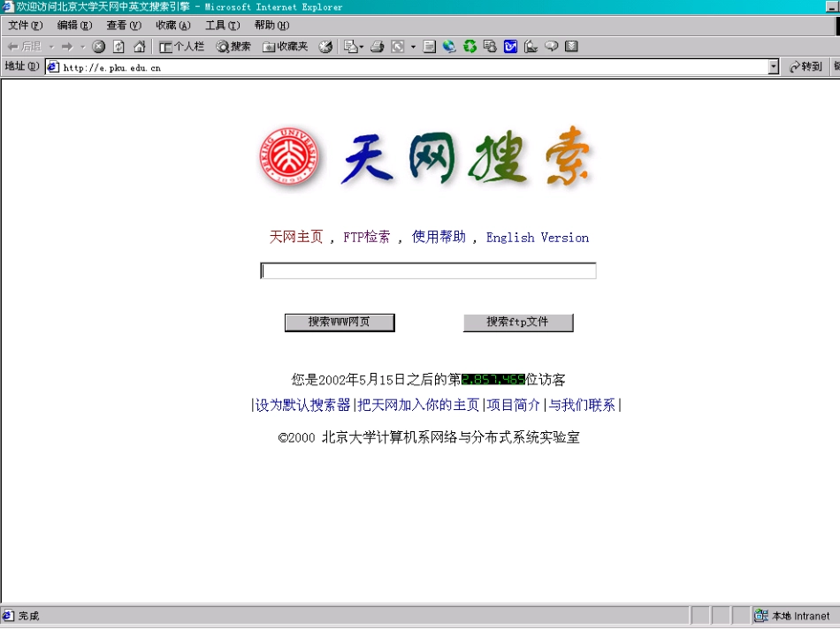Open the 使用帮助 help link
This screenshot has width=840, height=630.
439,237
